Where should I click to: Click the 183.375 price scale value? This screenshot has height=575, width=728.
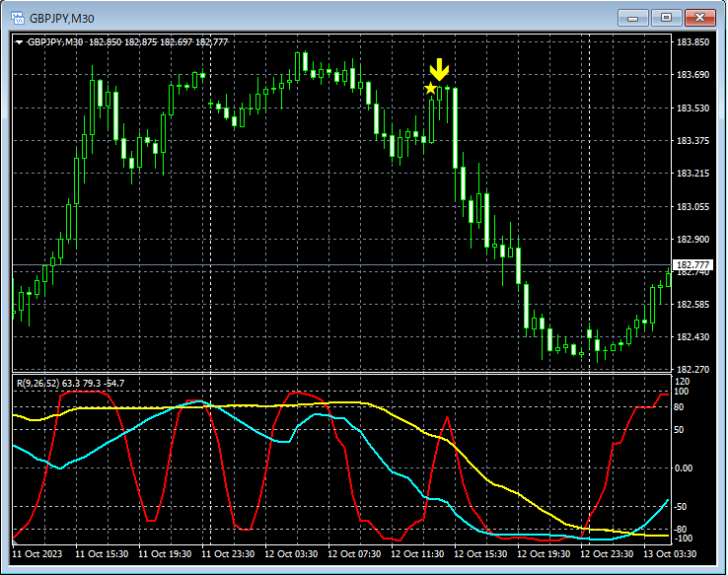click(692, 141)
